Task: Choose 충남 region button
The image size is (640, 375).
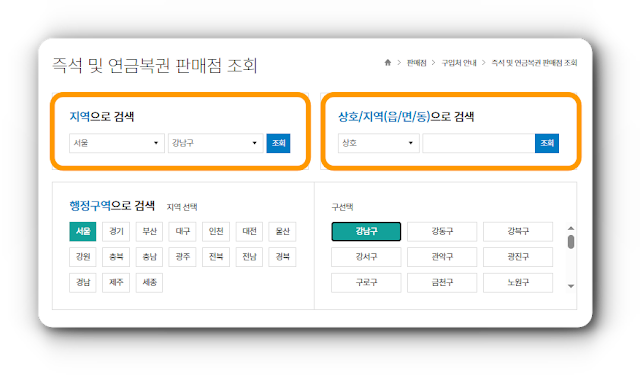Action: [149, 257]
